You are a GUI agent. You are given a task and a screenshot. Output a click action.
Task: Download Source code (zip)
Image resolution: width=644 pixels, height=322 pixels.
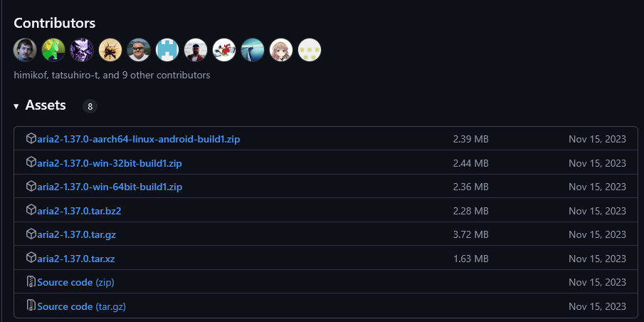click(75, 282)
